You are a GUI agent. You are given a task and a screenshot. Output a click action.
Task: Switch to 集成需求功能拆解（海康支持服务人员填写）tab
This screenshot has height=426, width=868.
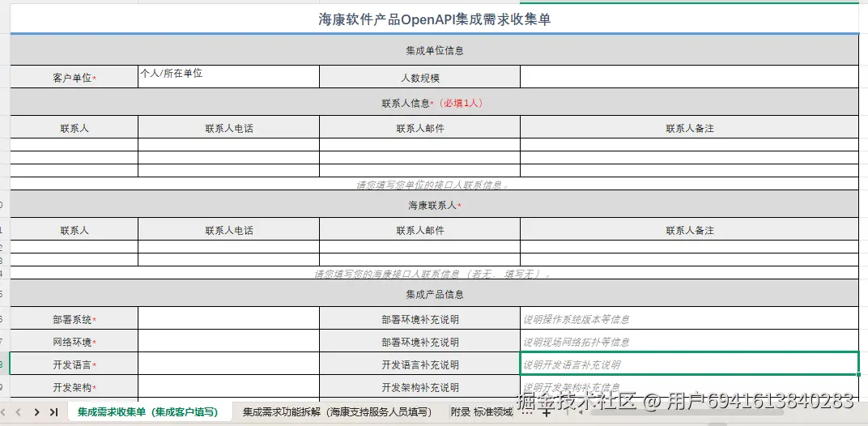[x=337, y=412]
